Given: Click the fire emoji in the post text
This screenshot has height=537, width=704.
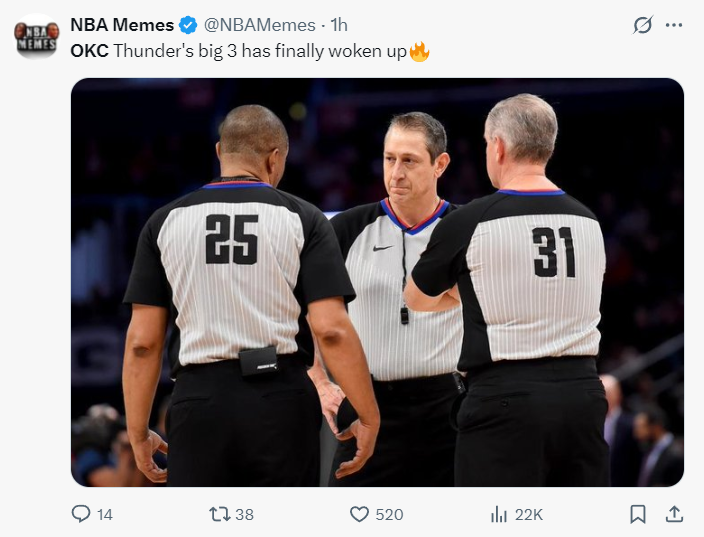Looking at the screenshot, I should pyautogui.click(x=419, y=51).
